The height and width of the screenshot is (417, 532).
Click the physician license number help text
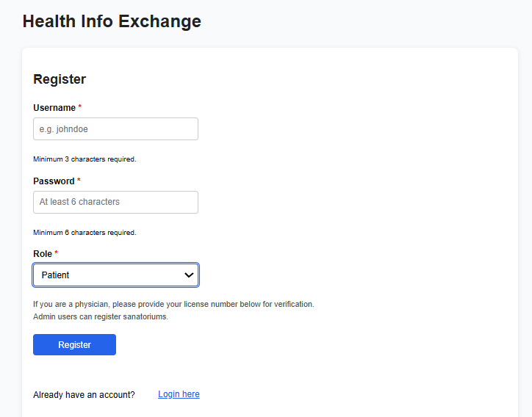click(173, 304)
